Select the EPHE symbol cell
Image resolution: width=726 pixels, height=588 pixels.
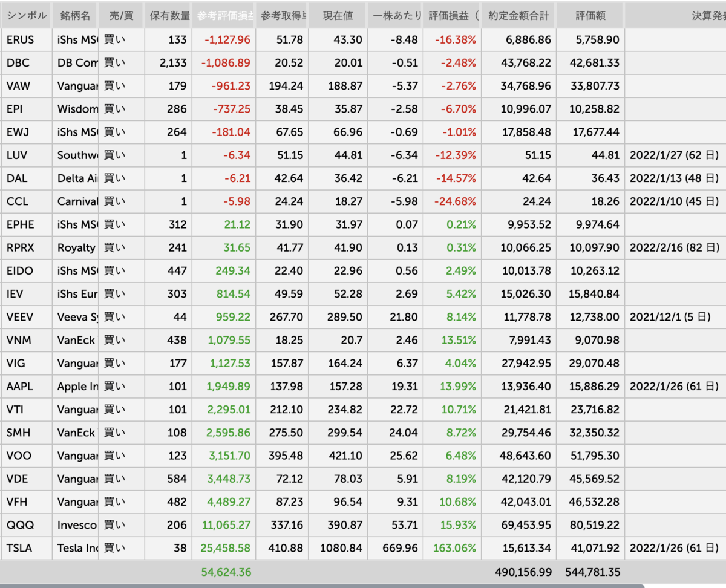click(26, 224)
